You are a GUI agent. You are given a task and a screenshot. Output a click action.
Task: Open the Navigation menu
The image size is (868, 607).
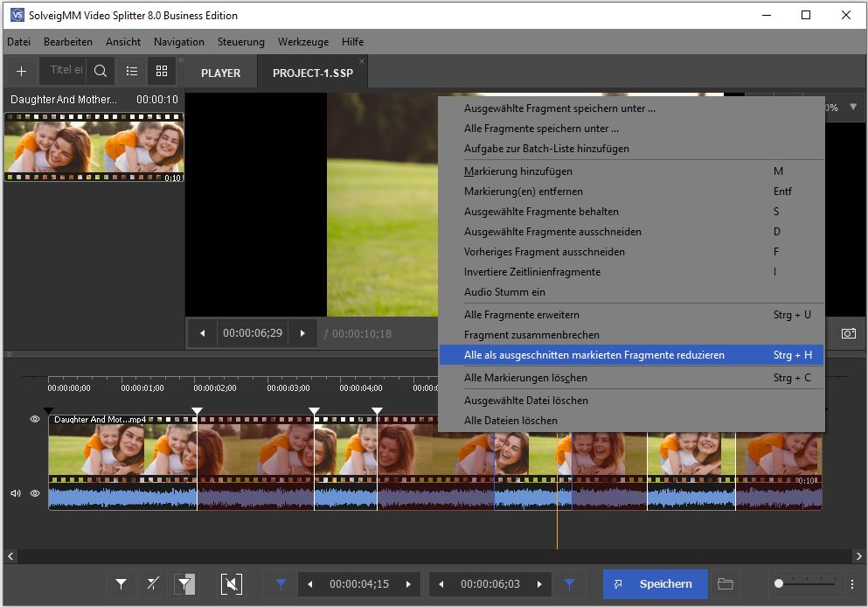click(x=179, y=41)
